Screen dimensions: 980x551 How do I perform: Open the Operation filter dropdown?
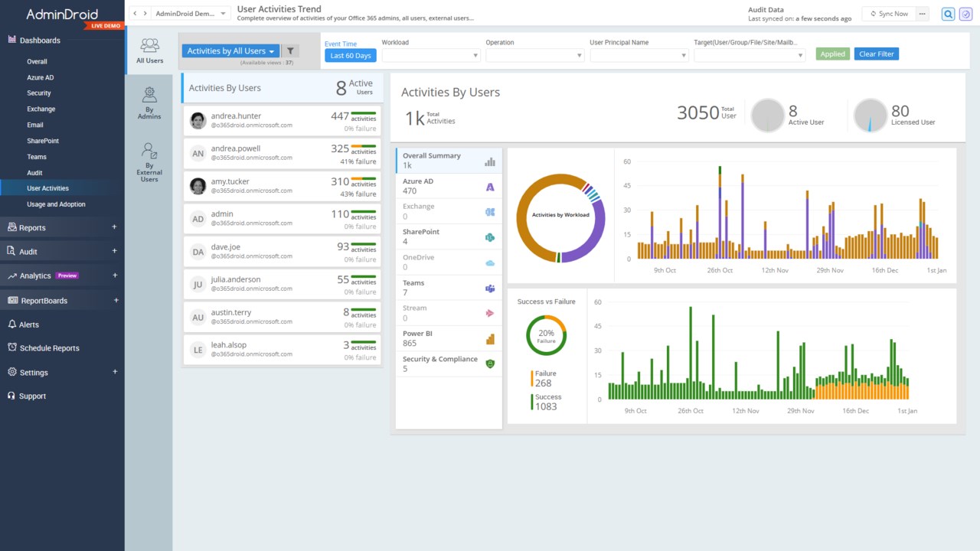[x=535, y=55]
